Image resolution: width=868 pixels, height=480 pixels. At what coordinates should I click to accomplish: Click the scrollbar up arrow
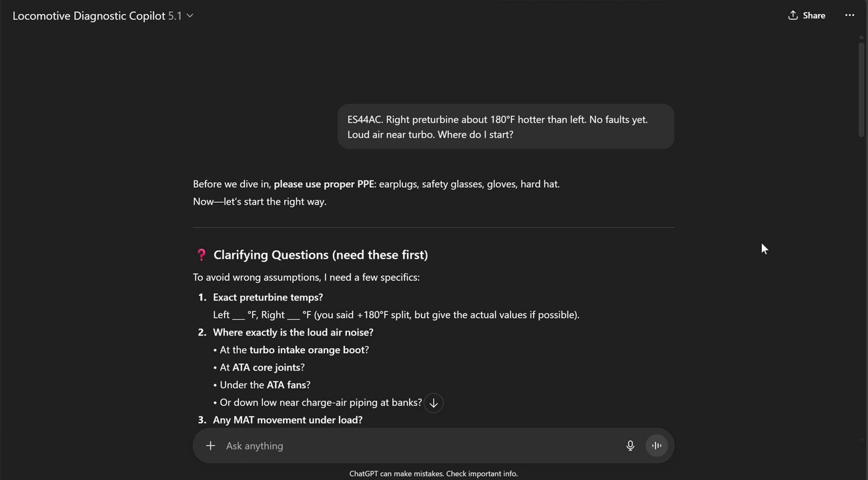pos(861,39)
